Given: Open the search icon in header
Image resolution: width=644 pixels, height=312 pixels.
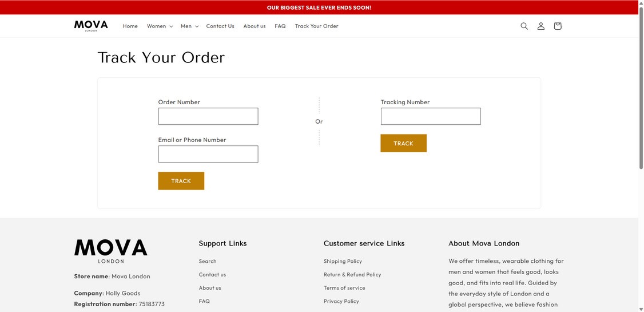Looking at the screenshot, I should coord(524,26).
